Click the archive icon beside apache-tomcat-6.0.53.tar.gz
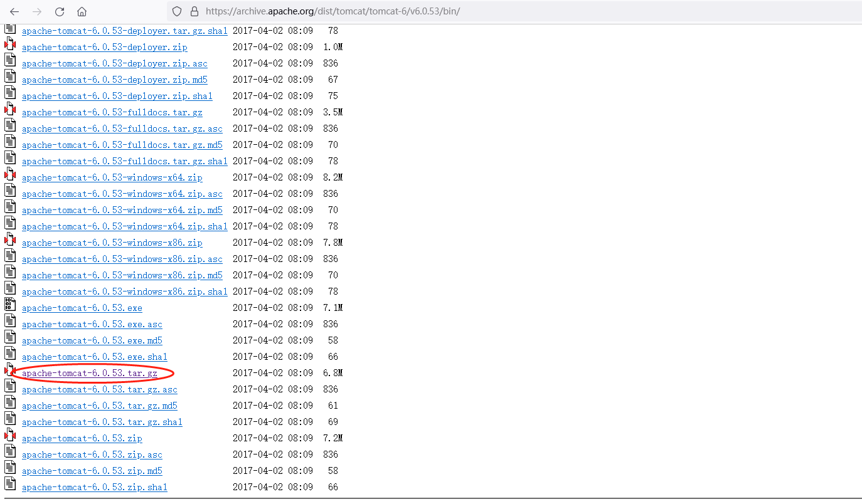 click(9, 370)
